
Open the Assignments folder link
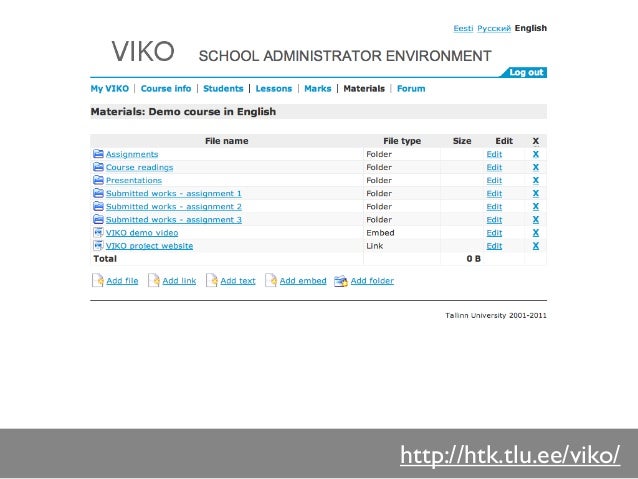132,154
